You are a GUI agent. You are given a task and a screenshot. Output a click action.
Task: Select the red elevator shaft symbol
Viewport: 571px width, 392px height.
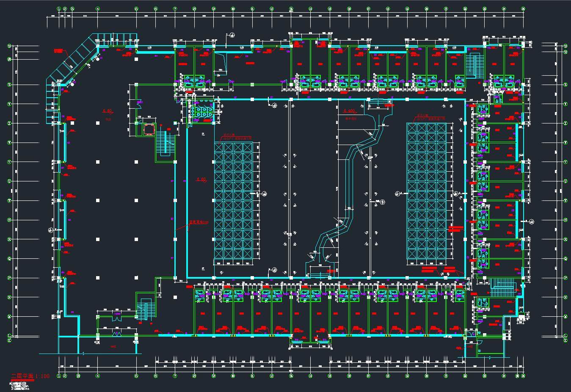149,129
